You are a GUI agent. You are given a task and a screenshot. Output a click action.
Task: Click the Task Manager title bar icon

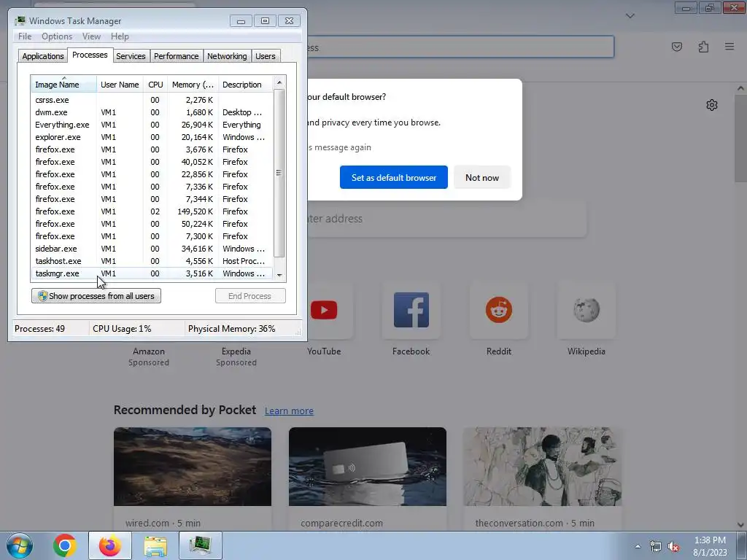click(x=20, y=20)
